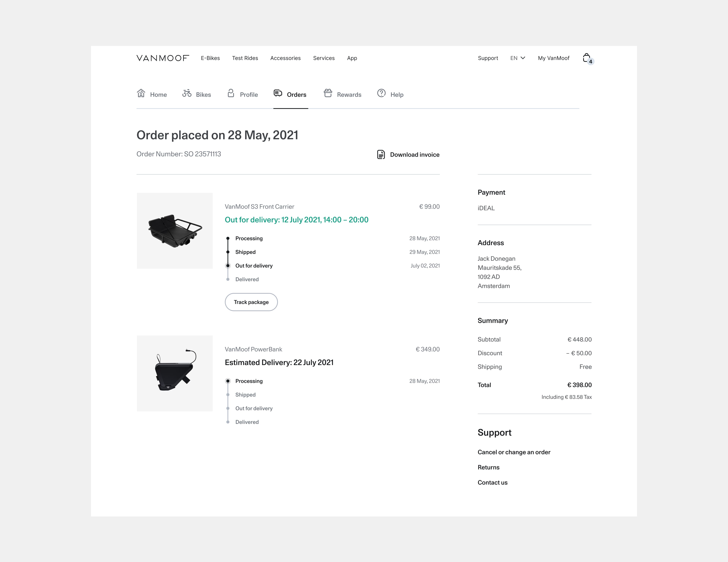Open the Services menu item
The width and height of the screenshot is (728, 562).
[x=324, y=58]
